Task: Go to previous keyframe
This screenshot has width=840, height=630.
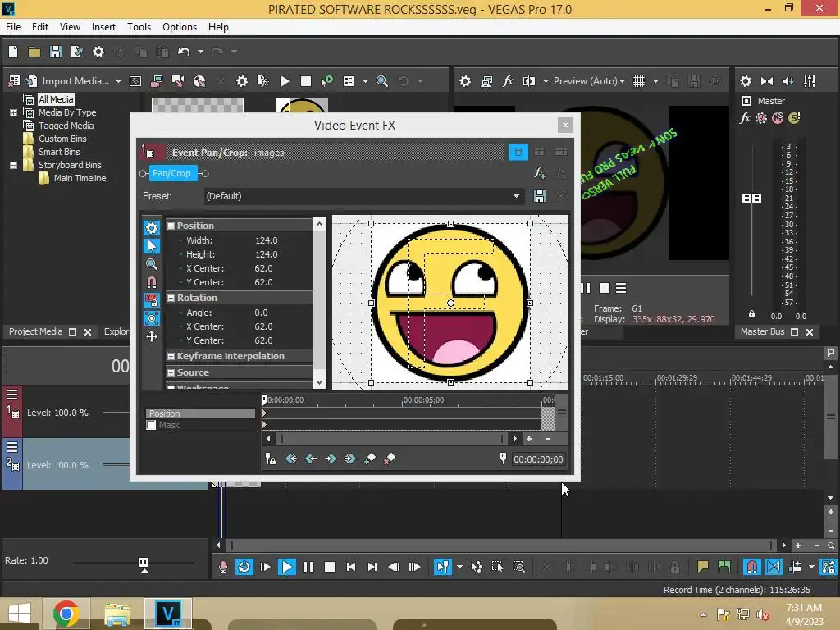Action: click(x=311, y=459)
